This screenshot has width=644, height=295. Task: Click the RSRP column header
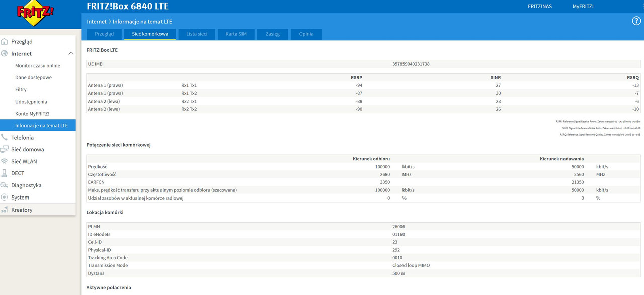tap(356, 78)
